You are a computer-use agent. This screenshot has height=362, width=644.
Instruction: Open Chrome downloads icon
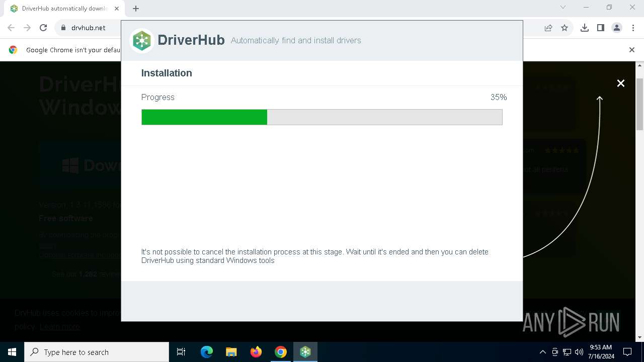click(x=585, y=28)
